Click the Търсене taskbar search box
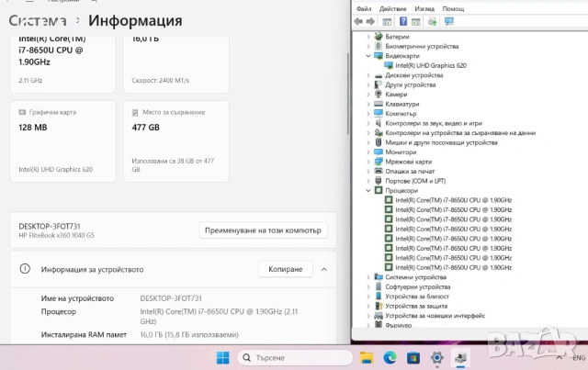The image size is (588, 370). (295, 358)
